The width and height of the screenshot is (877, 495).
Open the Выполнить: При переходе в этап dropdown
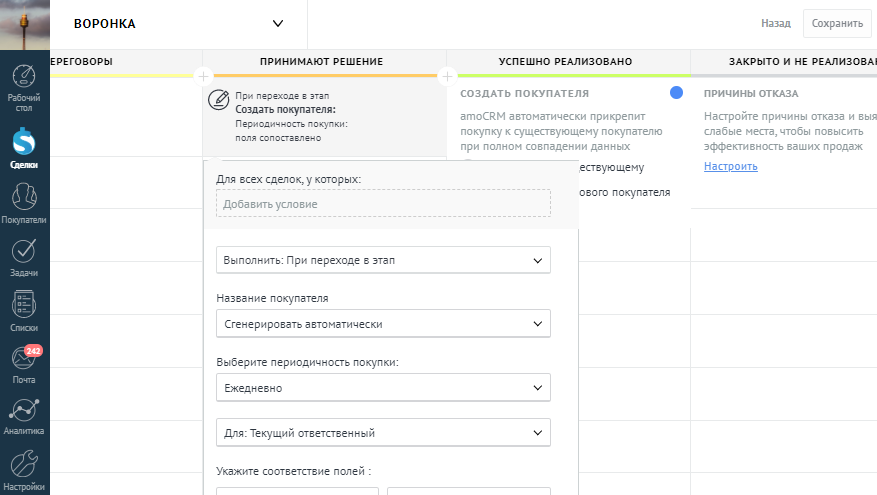(383, 260)
